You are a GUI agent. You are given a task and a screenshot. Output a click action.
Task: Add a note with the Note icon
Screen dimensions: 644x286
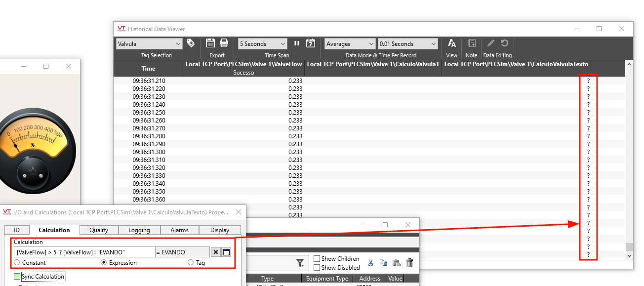[471, 43]
